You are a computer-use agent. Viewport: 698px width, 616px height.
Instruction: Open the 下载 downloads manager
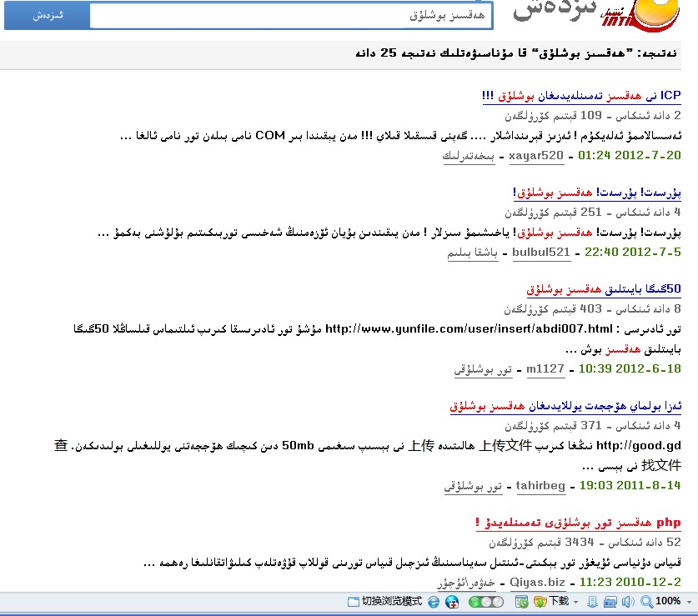[552, 602]
